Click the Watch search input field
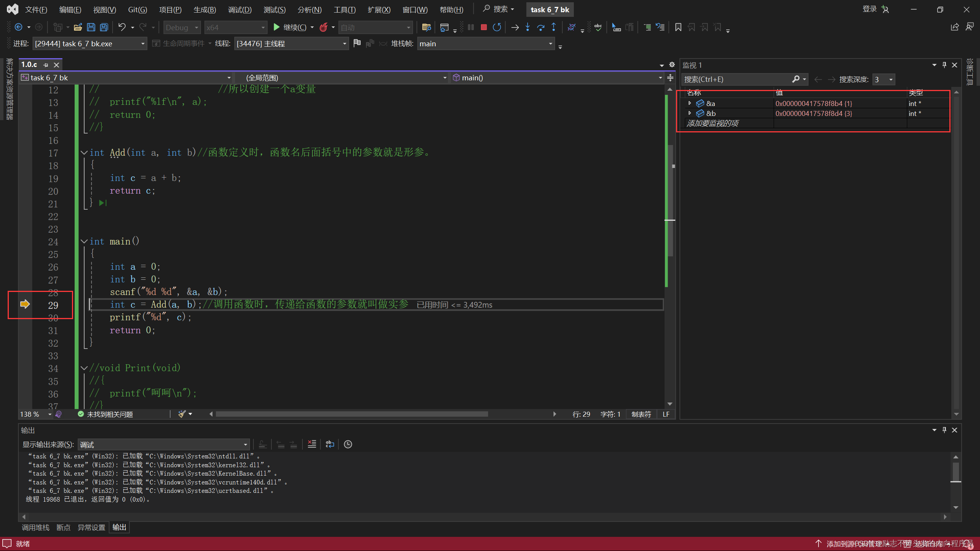This screenshot has height=551, width=980. tap(737, 79)
